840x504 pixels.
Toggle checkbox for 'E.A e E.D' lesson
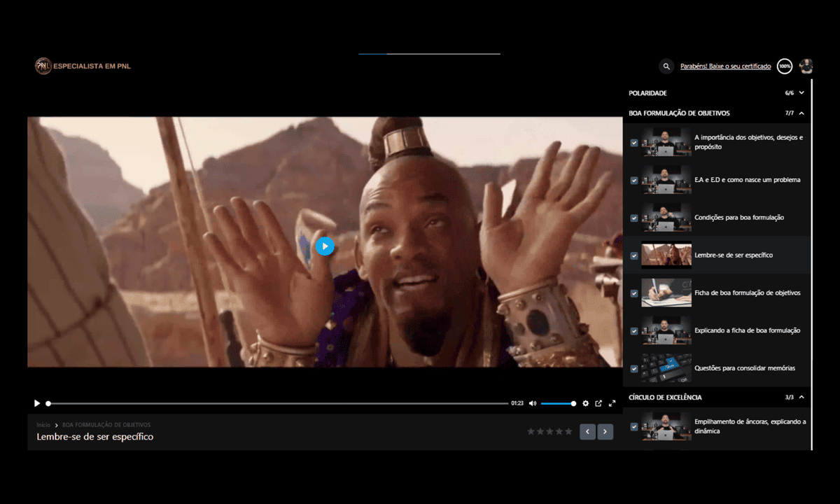pos(634,180)
